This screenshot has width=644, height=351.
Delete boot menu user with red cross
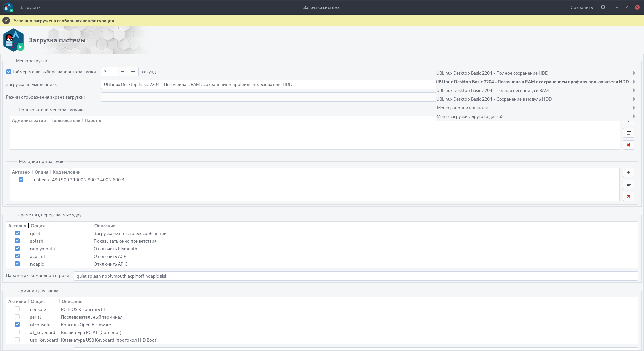coord(629,145)
